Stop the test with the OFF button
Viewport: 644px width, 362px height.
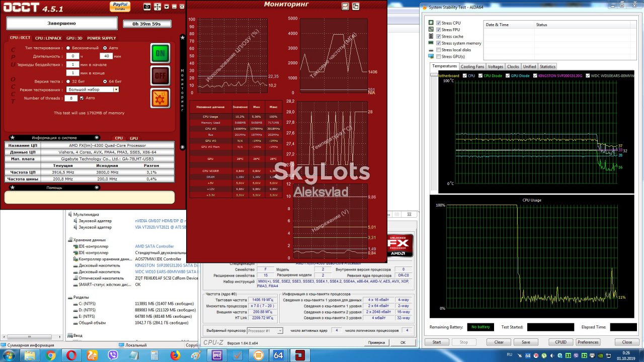click(160, 75)
